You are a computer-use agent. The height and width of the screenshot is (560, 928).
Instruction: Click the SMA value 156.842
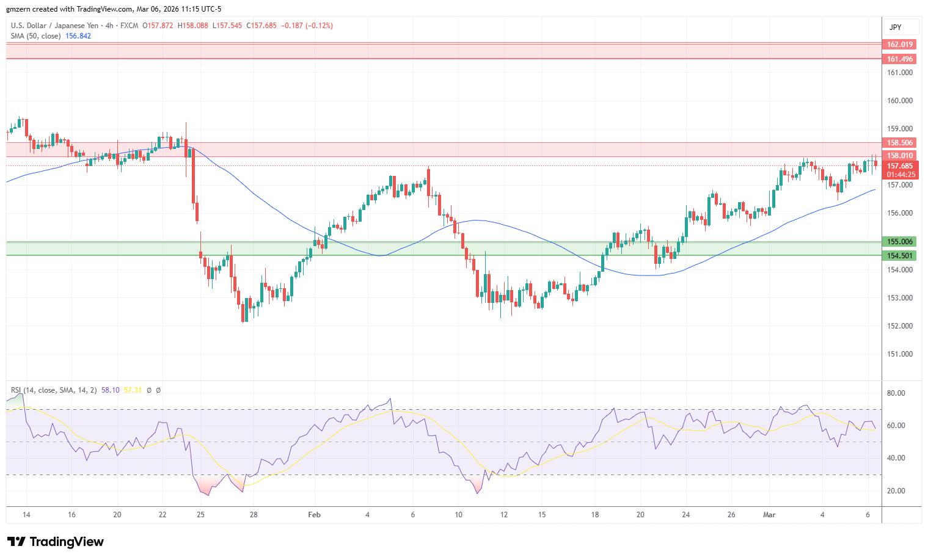tap(78, 36)
